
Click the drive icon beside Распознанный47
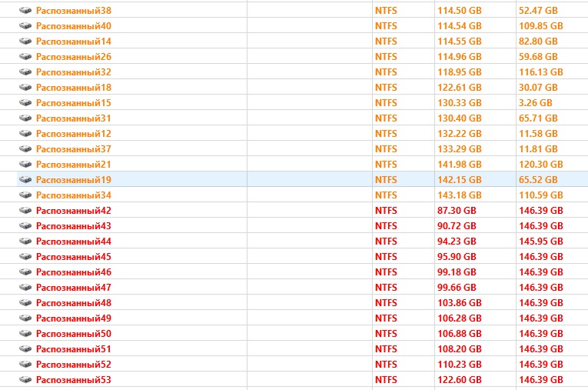click(x=25, y=288)
